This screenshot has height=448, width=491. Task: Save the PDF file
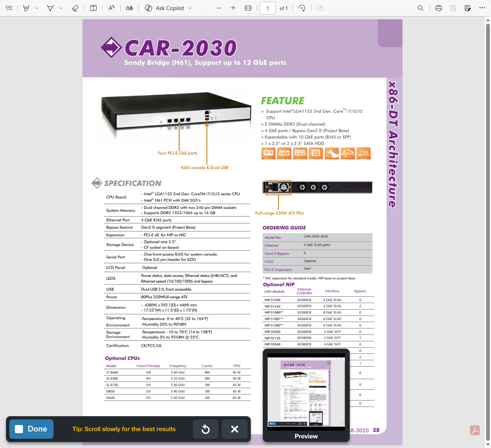[453, 8]
